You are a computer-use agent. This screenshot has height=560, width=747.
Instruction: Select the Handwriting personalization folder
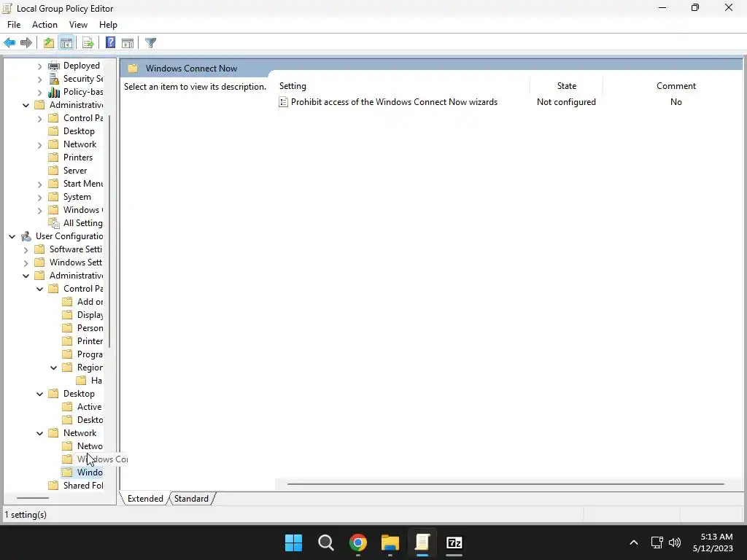click(x=97, y=381)
